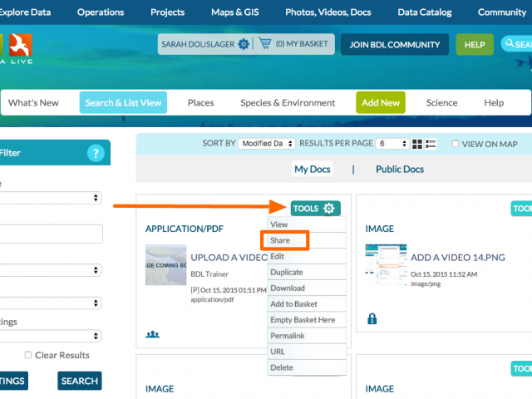Open Data Catalog navigation item
The width and height of the screenshot is (532, 399).
click(x=425, y=12)
